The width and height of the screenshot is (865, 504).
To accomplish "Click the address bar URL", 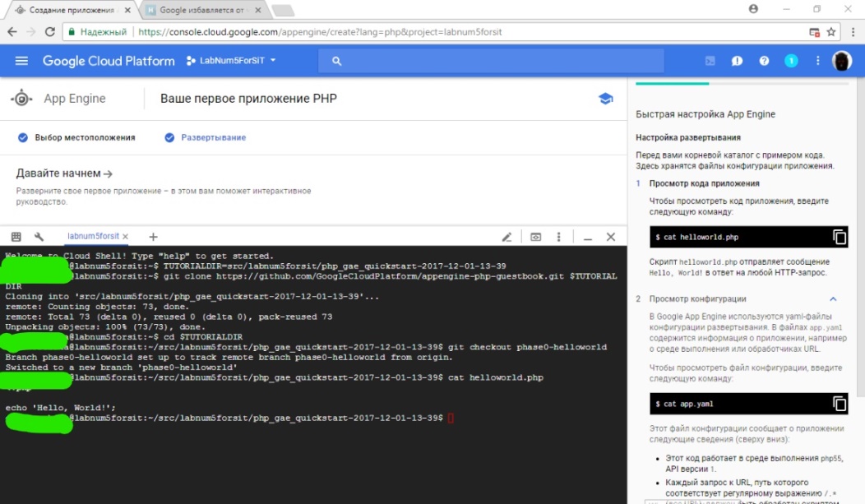I will [320, 32].
